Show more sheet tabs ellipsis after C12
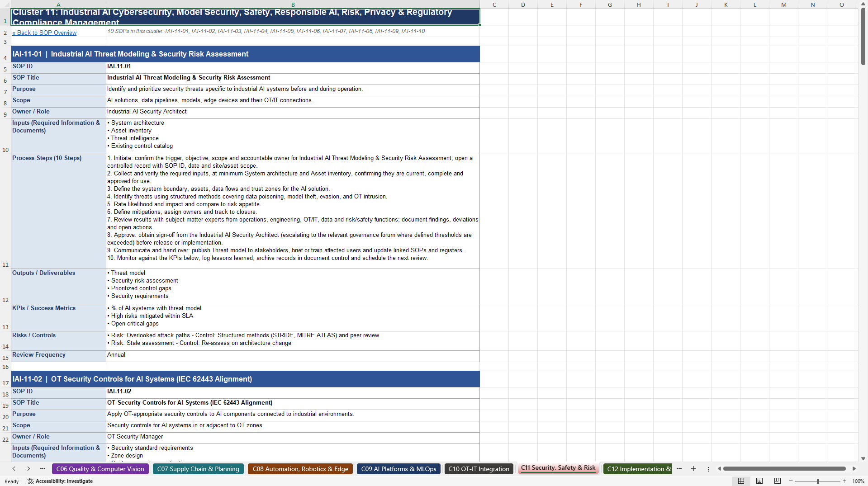868x486 pixels. point(679,469)
